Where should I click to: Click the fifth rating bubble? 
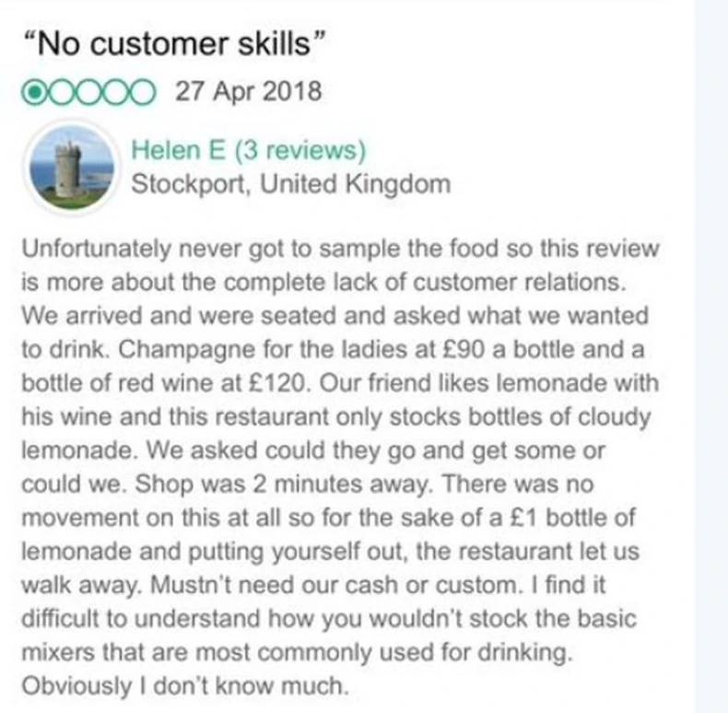pyautogui.click(x=141, y=92)
